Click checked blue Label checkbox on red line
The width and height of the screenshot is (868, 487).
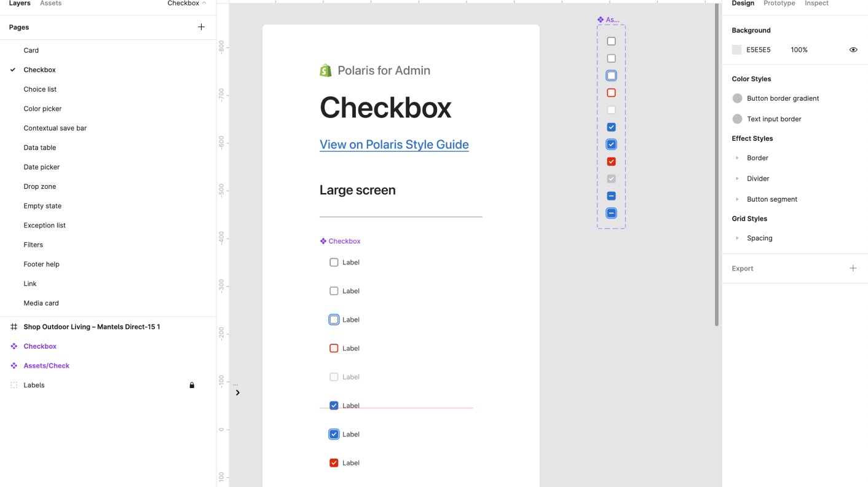tap(334, 405)
